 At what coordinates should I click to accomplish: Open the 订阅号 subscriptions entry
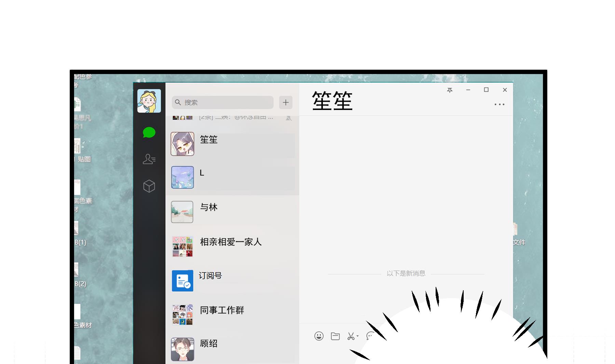click(232, 280)
